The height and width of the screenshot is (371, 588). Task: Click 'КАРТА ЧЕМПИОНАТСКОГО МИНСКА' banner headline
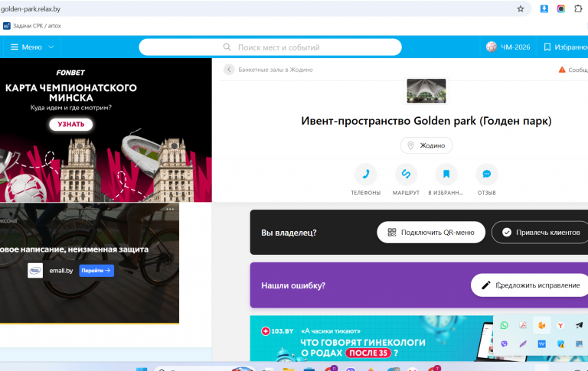[x=71, y=93]
